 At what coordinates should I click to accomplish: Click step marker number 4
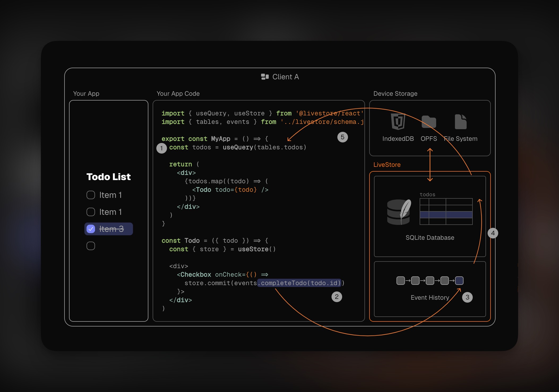(x=493, y=233)
